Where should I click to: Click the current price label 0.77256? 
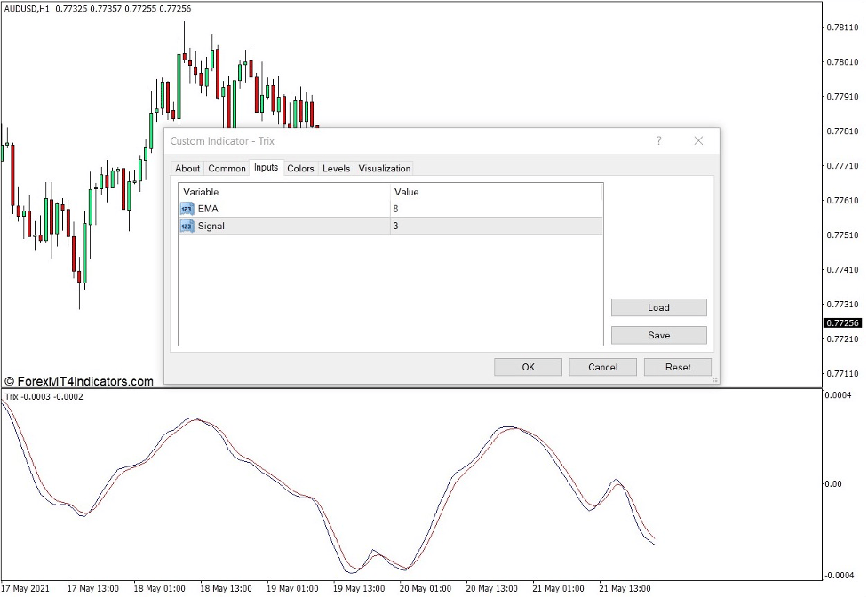[x=842, y=323]
